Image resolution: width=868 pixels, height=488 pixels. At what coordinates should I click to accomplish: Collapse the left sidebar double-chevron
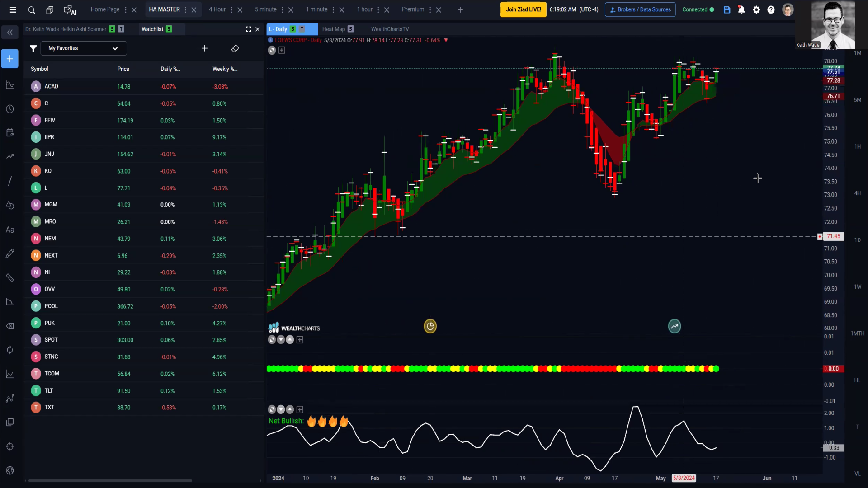10,32
